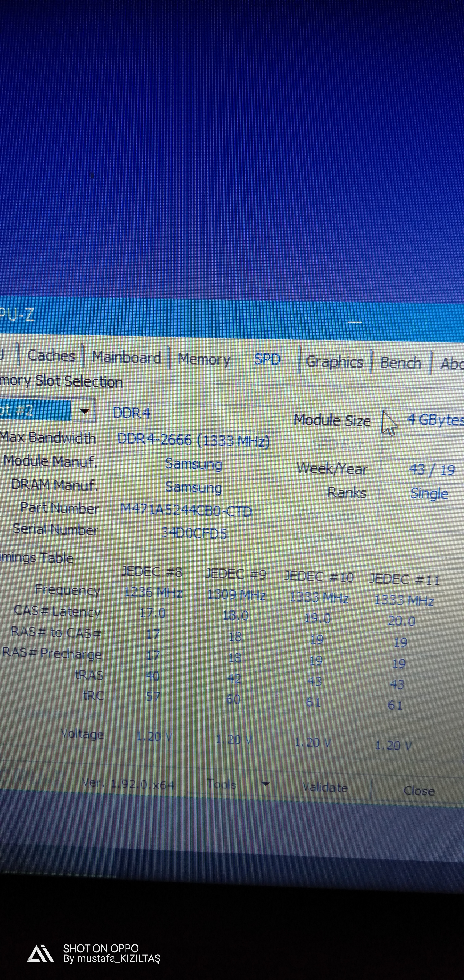The height and width of the screenshot is (980, 464).
Task: Click the tRAS value 40
Action: [153, 676]
